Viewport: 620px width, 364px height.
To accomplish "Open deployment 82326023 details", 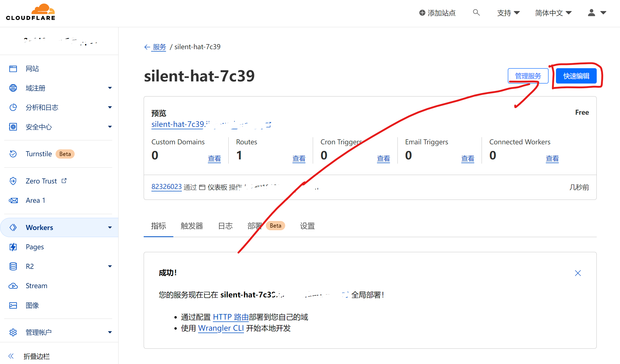I will pos(166,187).
